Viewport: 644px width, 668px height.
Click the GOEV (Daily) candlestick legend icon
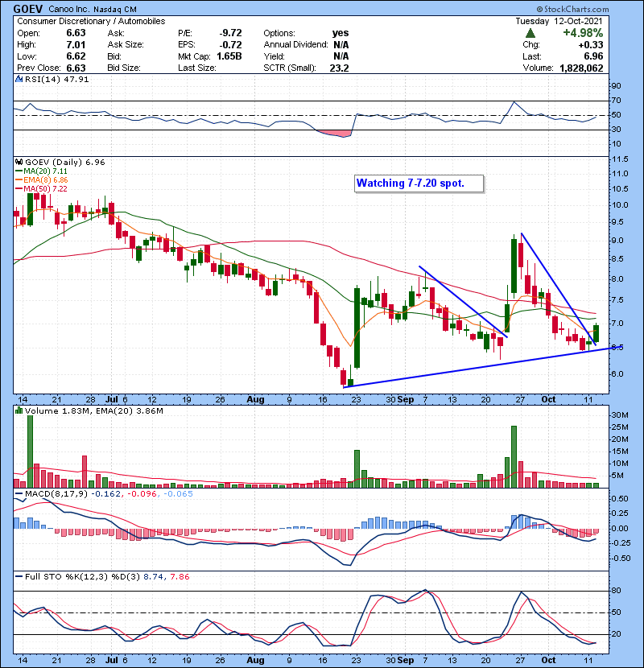19,162
